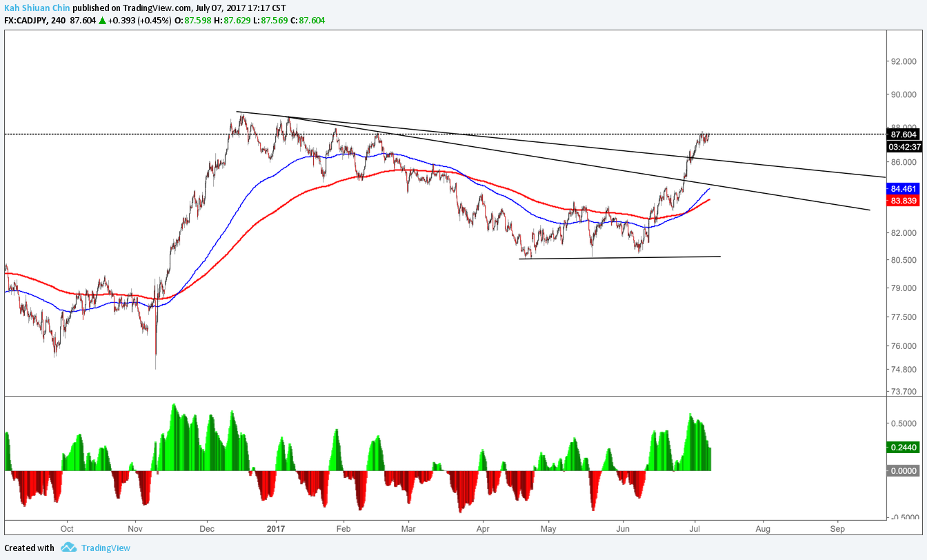The image size is (927, 560).
Task: Click the indicator zero level label 0.0000
Action: coord(903,470)
